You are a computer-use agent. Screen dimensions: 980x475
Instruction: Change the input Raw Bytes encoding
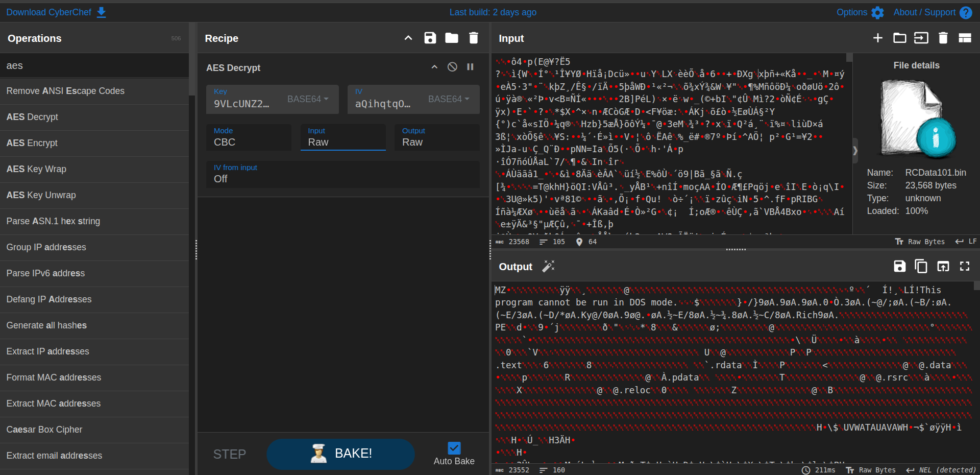tap(920, 242)
